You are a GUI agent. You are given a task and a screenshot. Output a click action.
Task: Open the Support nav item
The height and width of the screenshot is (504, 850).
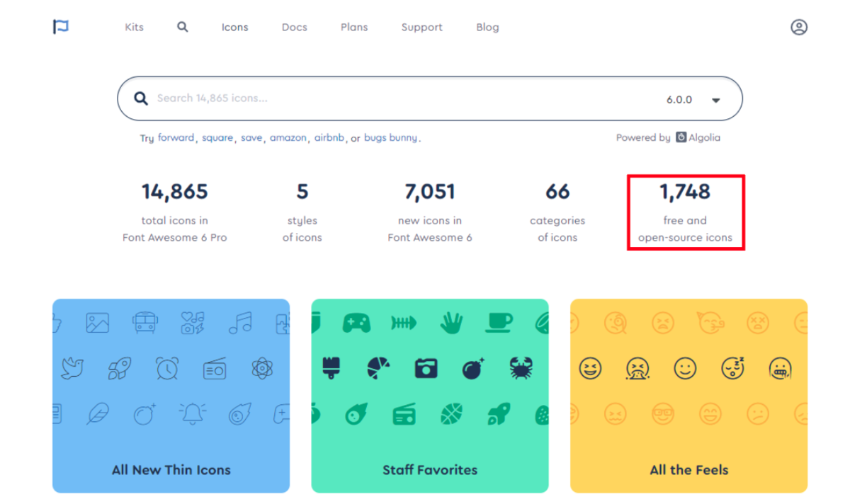[x=421, y=27]
